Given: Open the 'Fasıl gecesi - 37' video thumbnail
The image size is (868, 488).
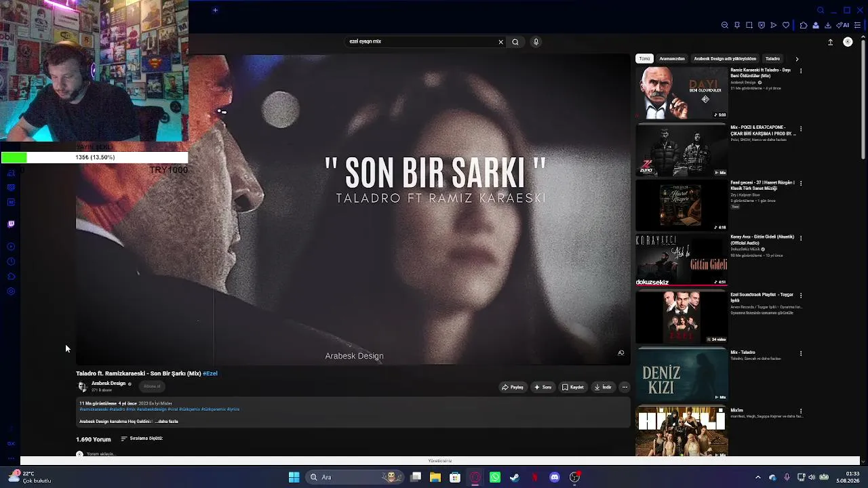Looking at the screenshot, I should tap(682, 205).
